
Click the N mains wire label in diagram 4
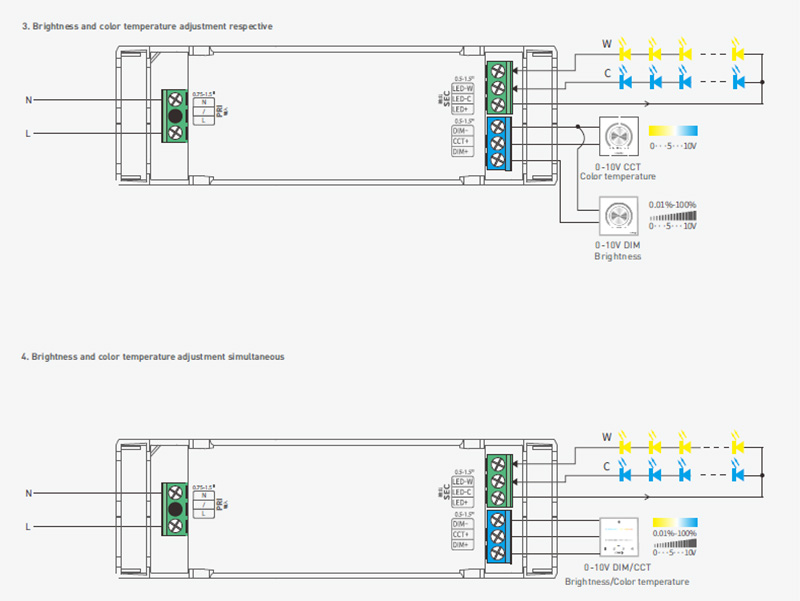click(29, 493)
